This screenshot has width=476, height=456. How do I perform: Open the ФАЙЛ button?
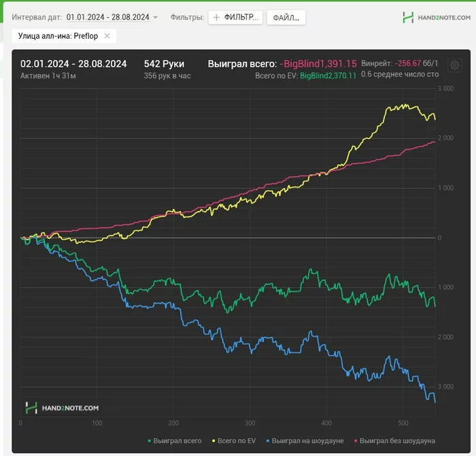(286, 18)
